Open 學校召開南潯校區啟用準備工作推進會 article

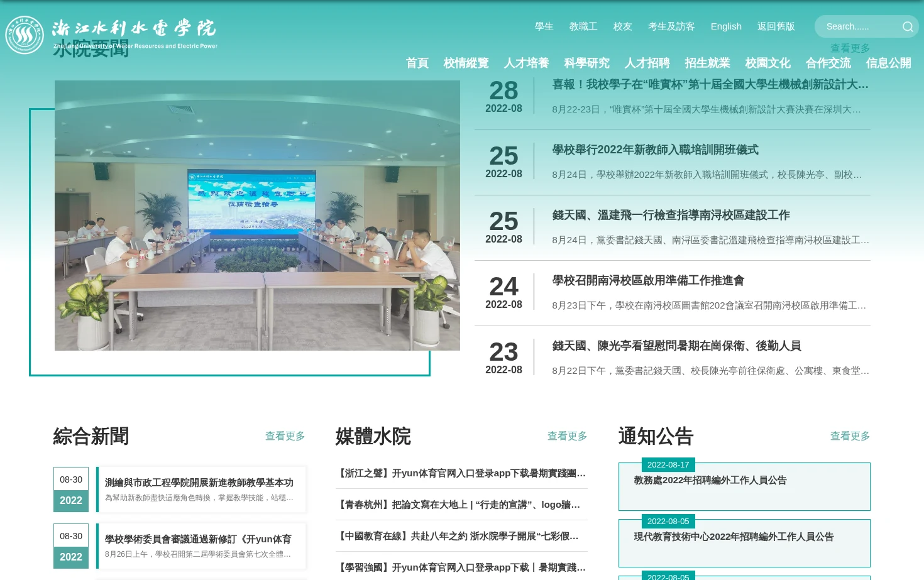tap(648, 280)
